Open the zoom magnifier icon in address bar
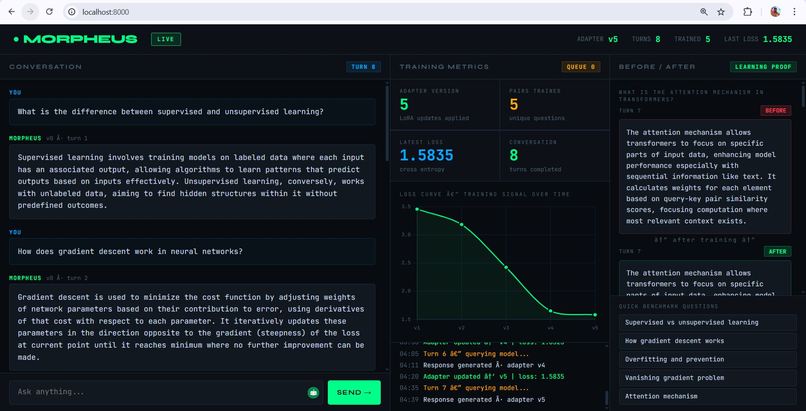The width and height of the screenshot is (806, 411). click(x=704, y=12)
